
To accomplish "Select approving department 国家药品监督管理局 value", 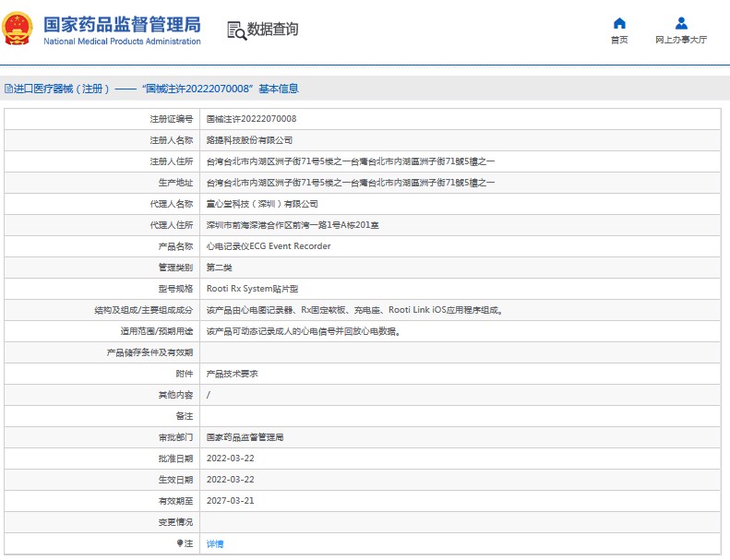I will click(x=245, y=437).
